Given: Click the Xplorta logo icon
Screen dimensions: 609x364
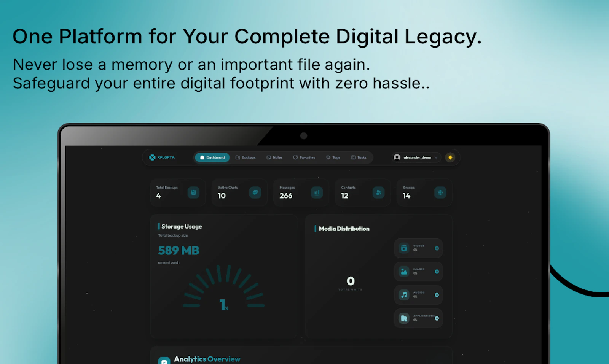Looking at the screenshot, I should click(152, 157).
